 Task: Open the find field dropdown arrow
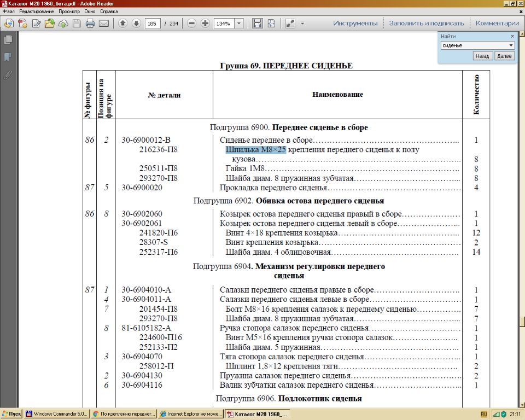click(511, 45)
